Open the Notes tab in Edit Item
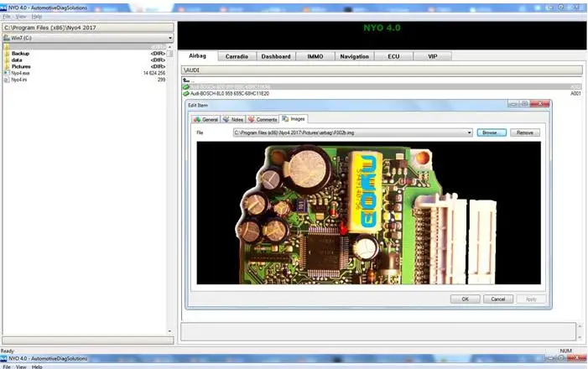Image resolution: width=588 pixels, height=369 pixels. pyautogui.click(x=233, y=120)
